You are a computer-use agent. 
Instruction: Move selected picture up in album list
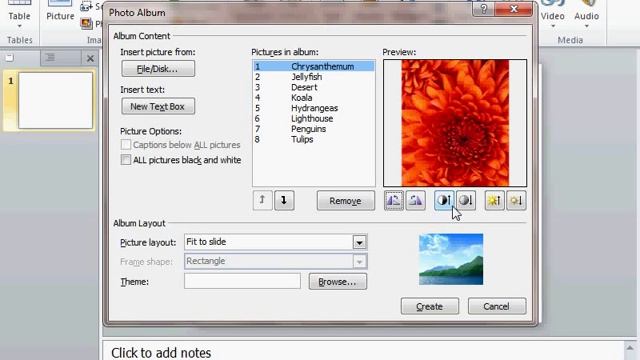coord(262,200)
